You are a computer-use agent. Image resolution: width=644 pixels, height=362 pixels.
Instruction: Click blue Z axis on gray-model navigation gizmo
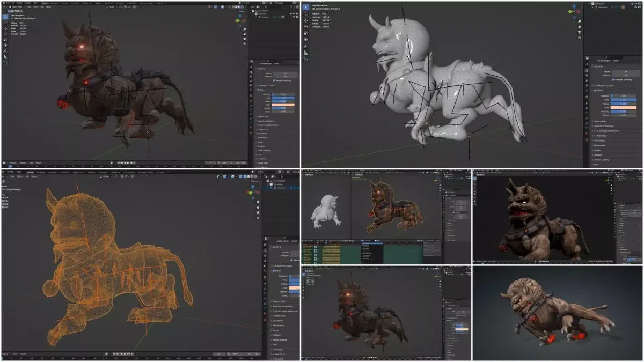pyautogui.click(x=574, y=6)
